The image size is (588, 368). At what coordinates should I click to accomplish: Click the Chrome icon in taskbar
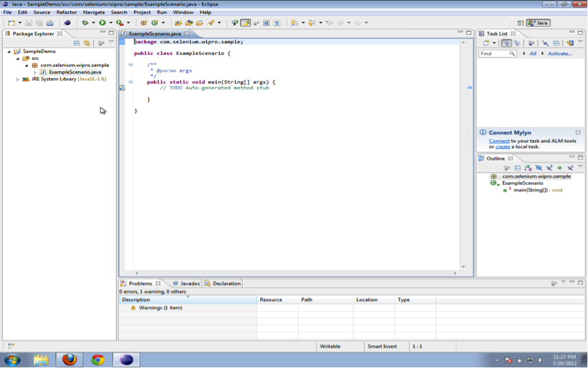point(98,360)
